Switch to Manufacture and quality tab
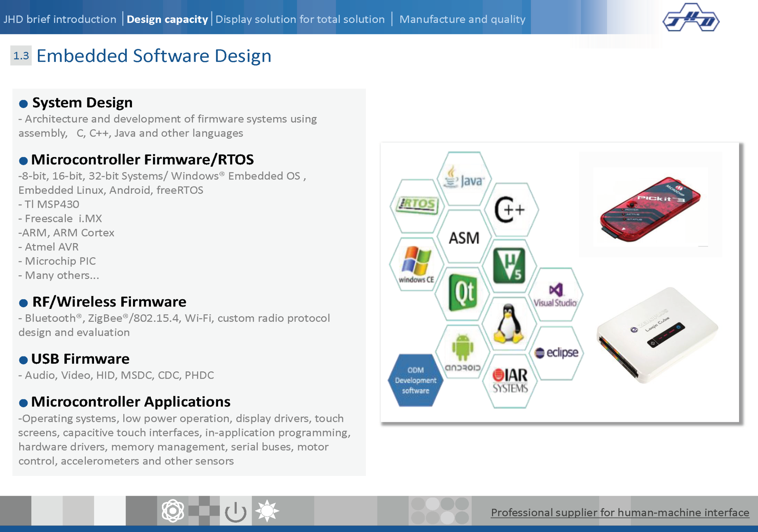 (x=462, y=19)
